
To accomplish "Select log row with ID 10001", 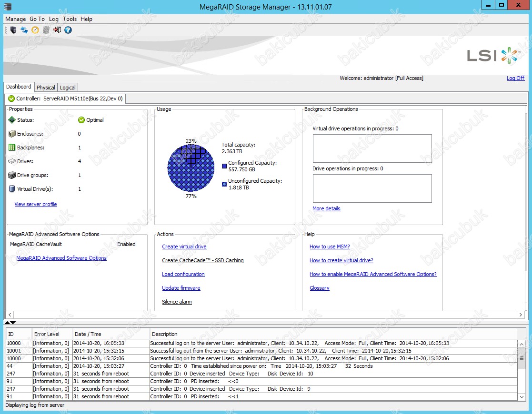I will 261,351.
